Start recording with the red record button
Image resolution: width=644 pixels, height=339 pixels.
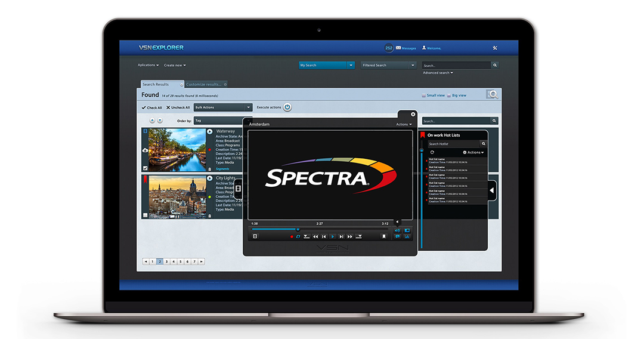point(292,237)
